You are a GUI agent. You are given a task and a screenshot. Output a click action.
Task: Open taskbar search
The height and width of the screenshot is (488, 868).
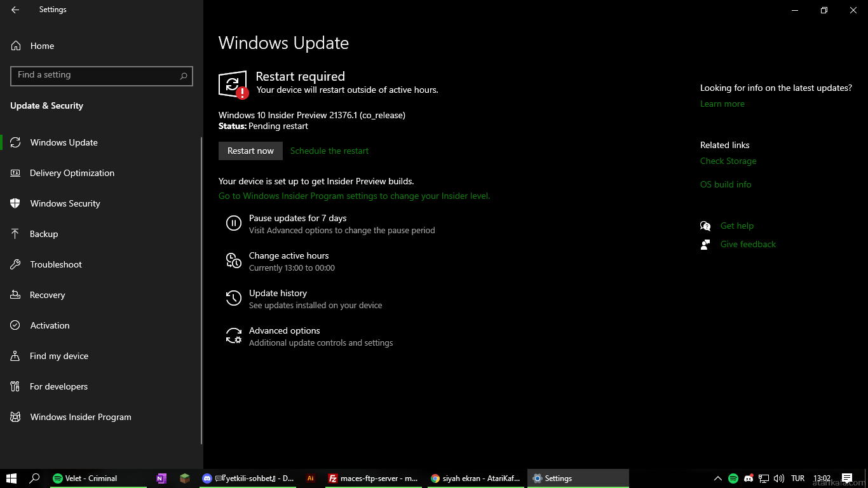[x=35, y=478]
